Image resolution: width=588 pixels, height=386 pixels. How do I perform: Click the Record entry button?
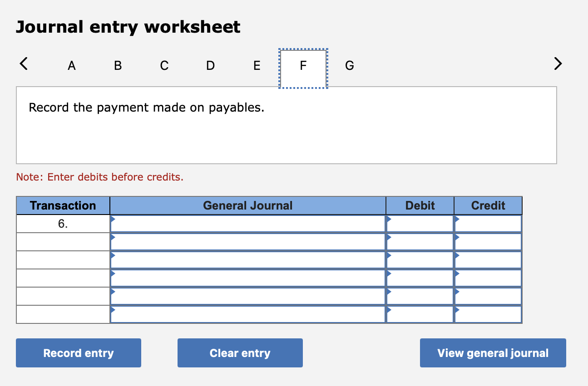coord(78,353)
